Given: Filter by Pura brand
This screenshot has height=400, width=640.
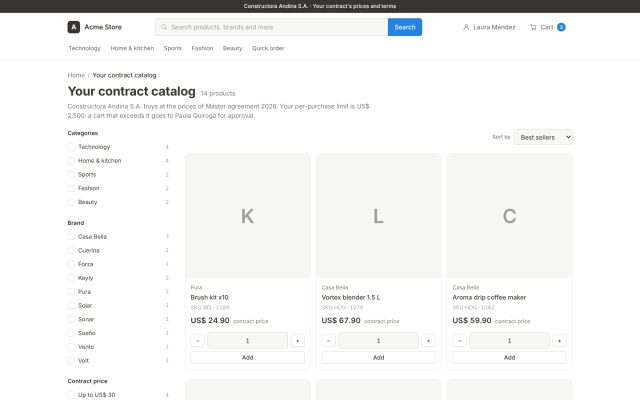Looking at the screenshot, I should point(71,292).
